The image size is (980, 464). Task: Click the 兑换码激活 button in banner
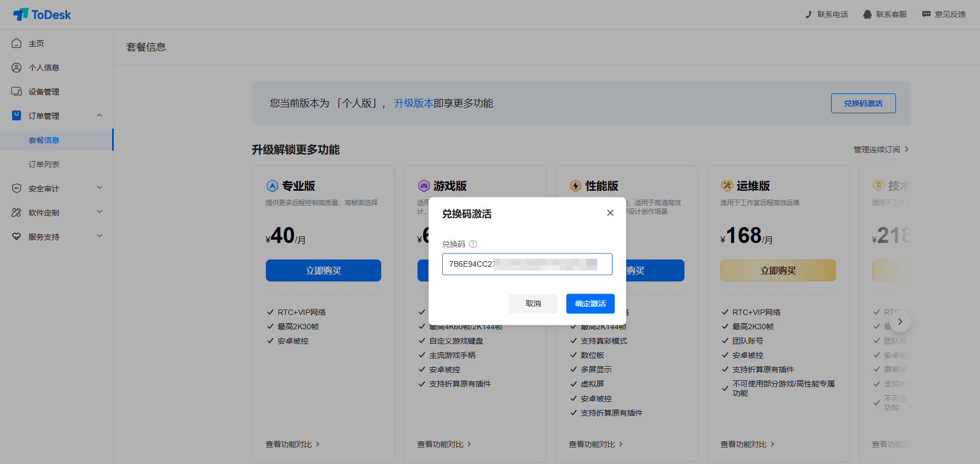[x=863, y=103]
